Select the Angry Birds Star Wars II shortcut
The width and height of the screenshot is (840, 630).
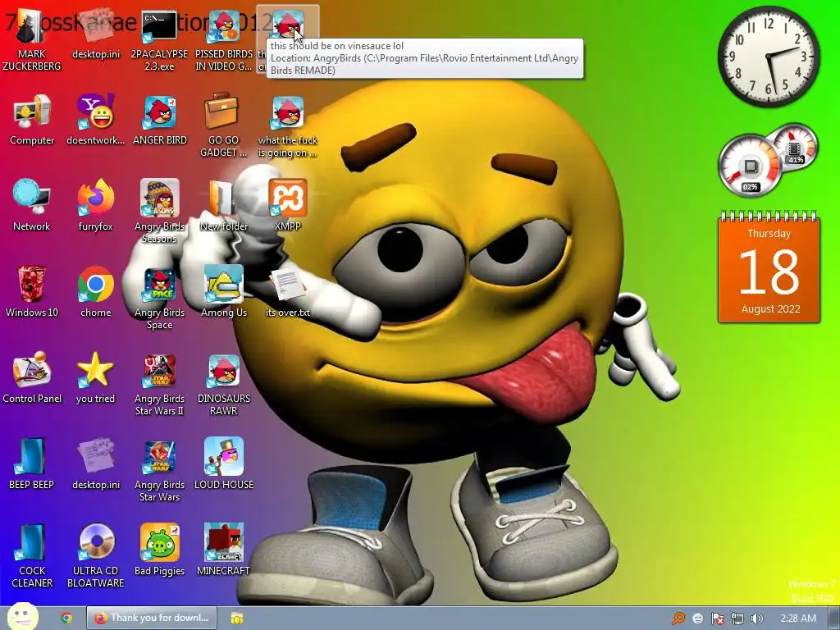[x=159, y=386]
